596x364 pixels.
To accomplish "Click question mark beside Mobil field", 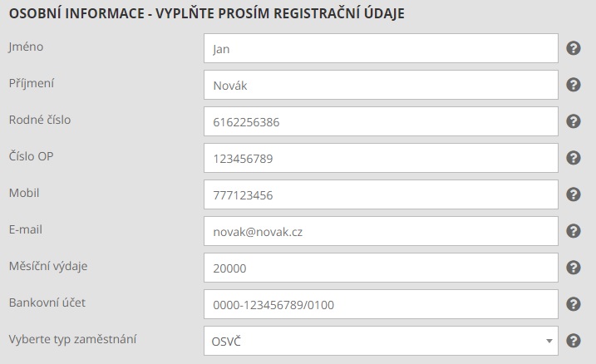I will [574, 194].
